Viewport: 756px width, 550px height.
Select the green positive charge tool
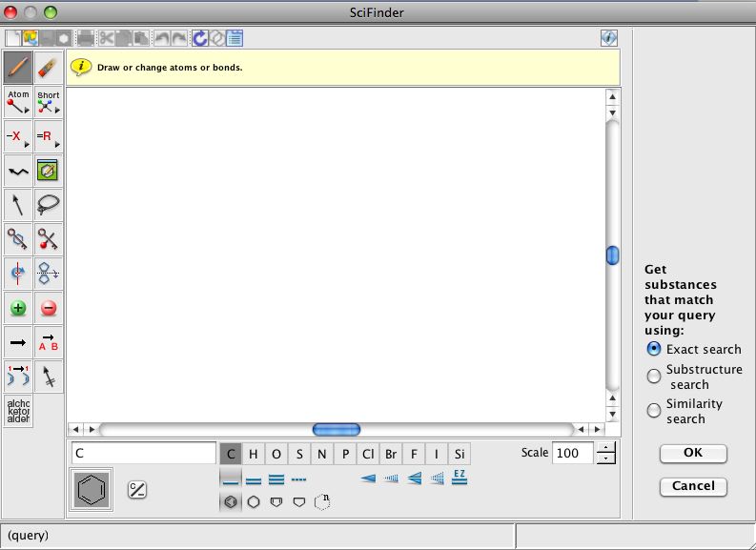click(18, 308)
